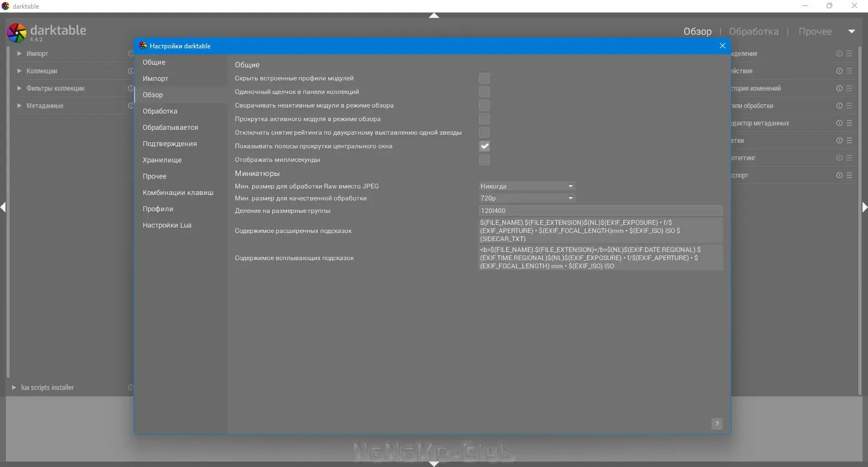This screenshot has width=868, height=467.
Task: Reset the метки module
Action: coord(839,141)
